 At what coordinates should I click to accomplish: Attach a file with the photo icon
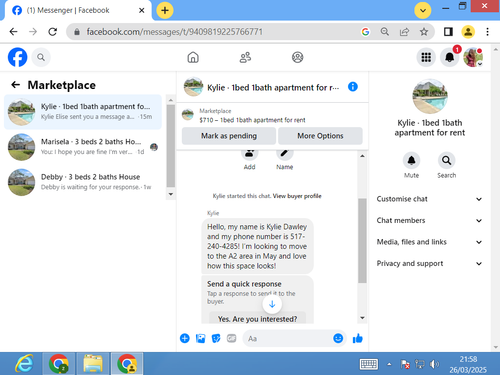tap(200, 338)
